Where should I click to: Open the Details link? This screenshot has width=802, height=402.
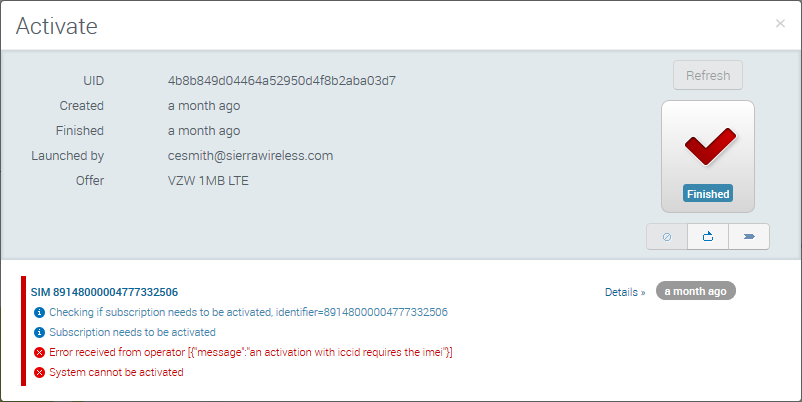[x=625, y=292]
